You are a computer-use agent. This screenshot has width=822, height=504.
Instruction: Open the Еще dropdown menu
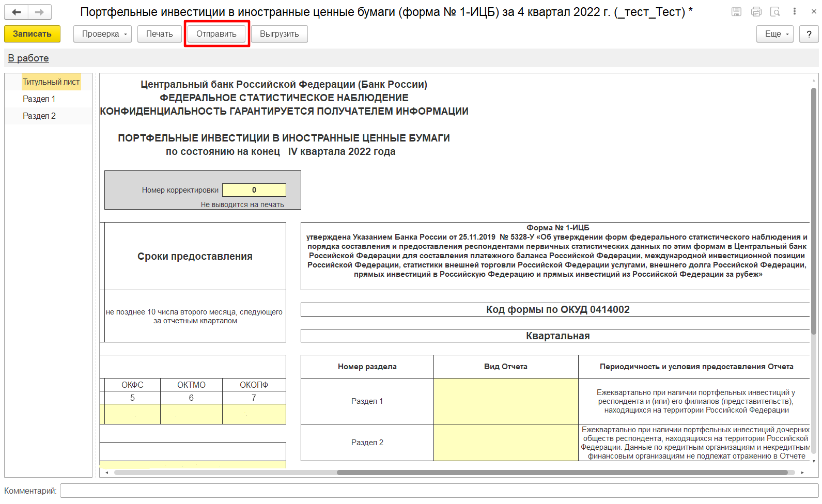774,34
